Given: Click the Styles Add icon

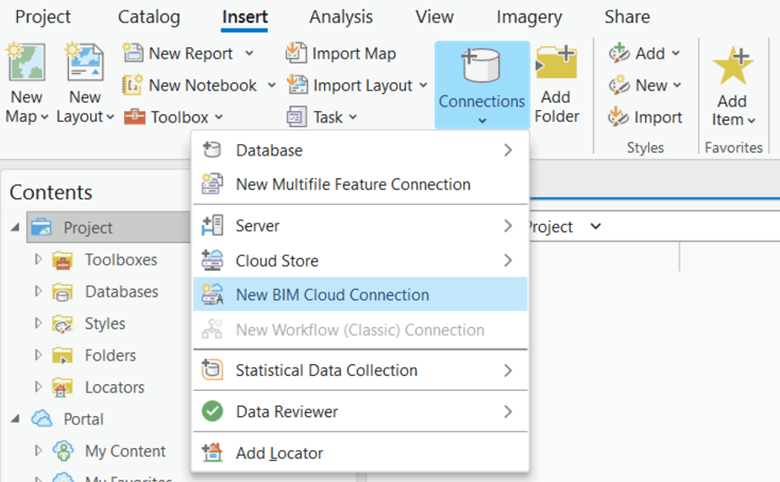Looking at the screenshot, I should point(619,53).
